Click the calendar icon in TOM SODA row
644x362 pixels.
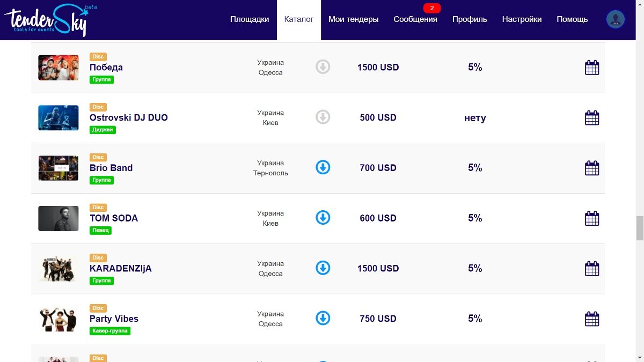click(x=591, y=218)
